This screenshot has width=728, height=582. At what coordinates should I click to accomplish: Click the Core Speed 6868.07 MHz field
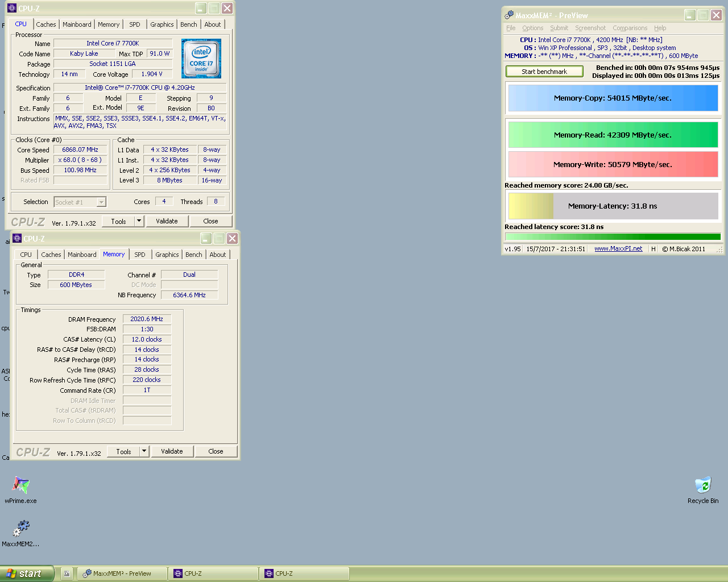coord(80,149)
